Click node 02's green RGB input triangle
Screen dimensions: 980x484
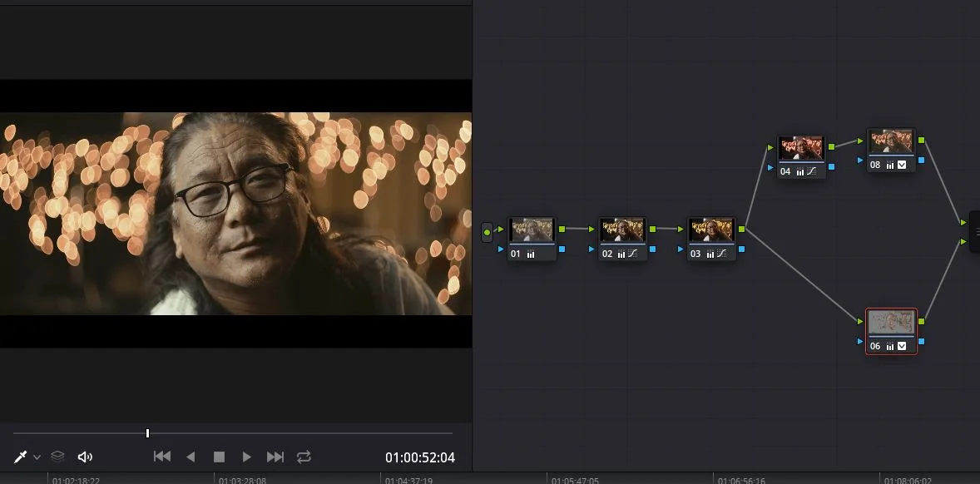tap(591, 230)
